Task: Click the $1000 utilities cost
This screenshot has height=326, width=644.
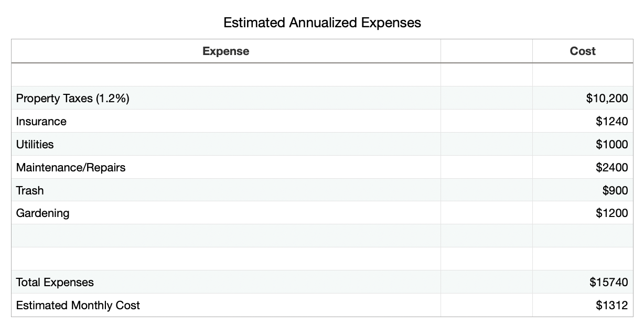Action: coord(583,144)
